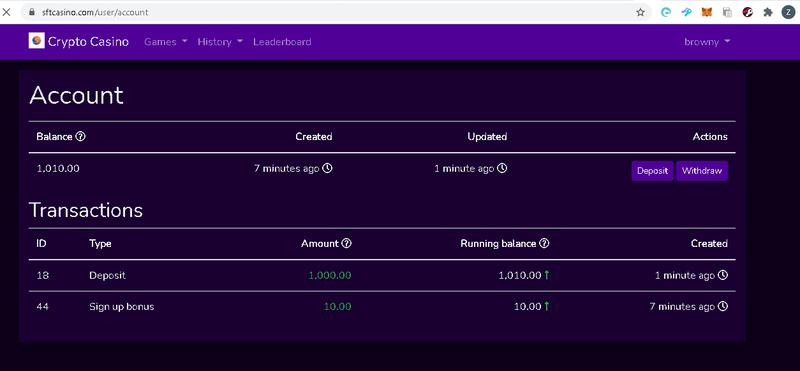Click the Sign up bonus type cell

point(121,307)
